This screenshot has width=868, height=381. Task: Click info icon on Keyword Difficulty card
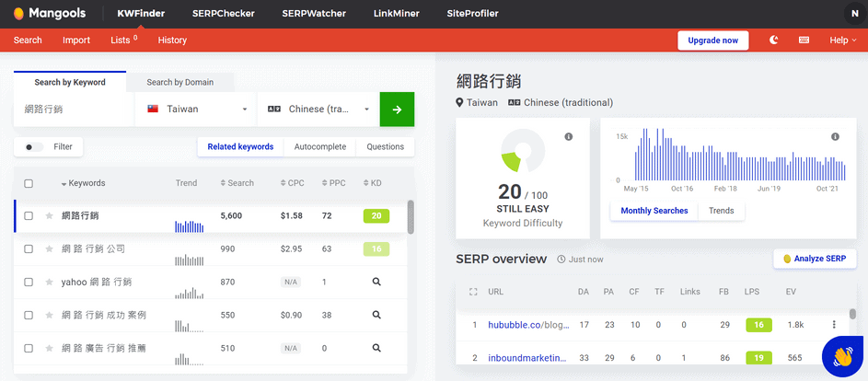pyautogui.click(x=569, y=137)
